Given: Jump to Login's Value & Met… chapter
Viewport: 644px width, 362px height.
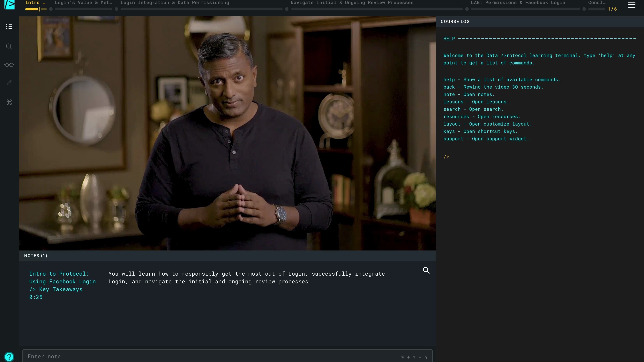Looking at the screenshot, I should (84, 3).
